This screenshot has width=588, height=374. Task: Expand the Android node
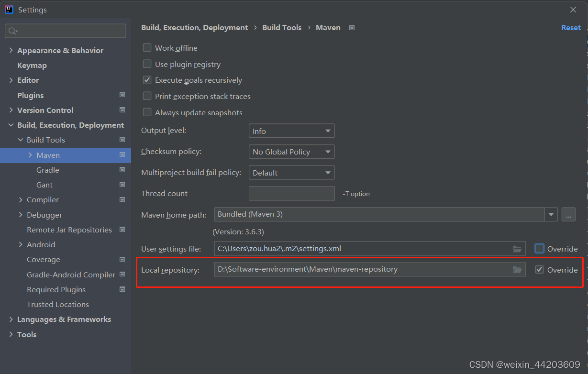[21, 244]
